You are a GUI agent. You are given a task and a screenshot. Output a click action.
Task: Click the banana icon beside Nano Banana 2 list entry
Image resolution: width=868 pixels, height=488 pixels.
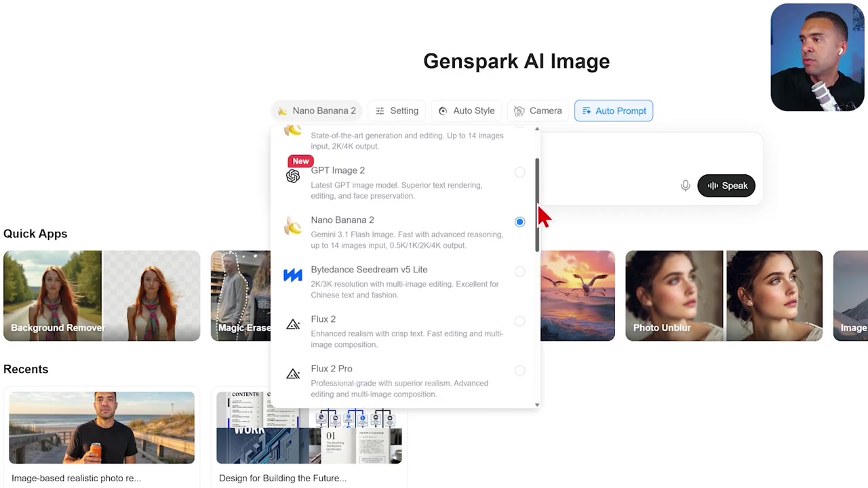pyautogui.click(x=293, y=226)
